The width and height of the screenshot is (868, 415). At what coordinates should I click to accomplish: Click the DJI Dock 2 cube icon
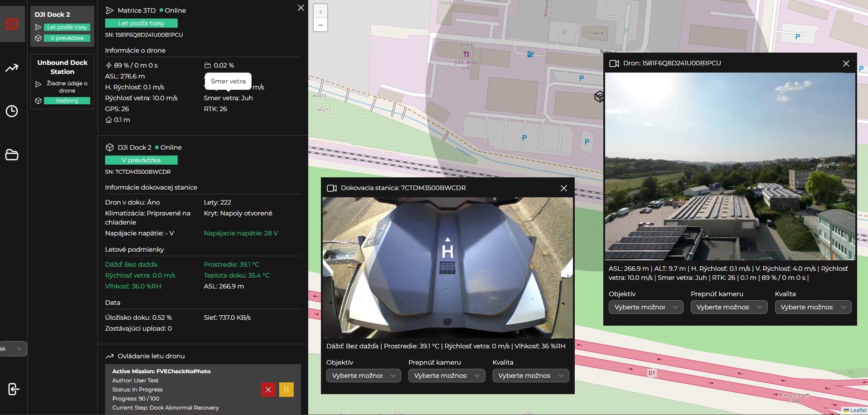point(110,147)
